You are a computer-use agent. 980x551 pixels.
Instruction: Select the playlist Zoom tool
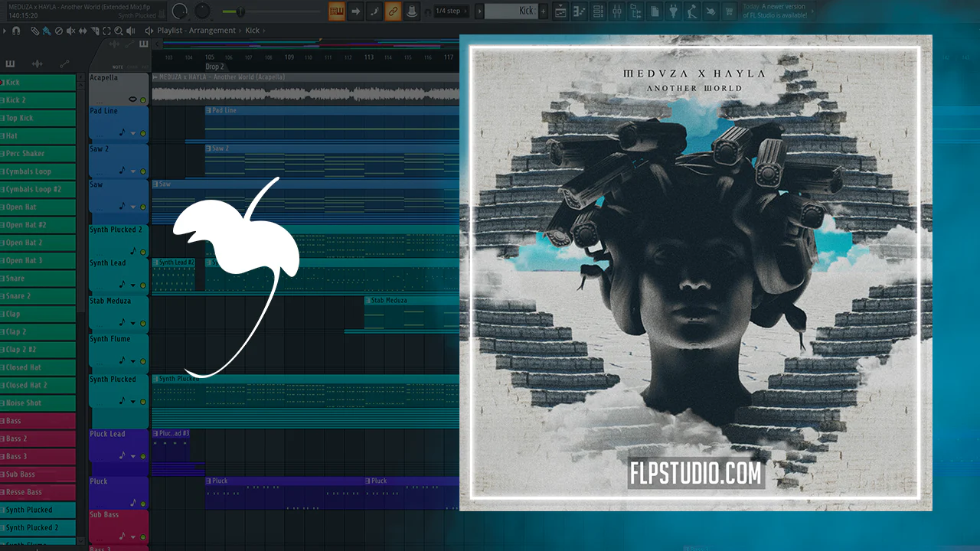pos(119,31)
